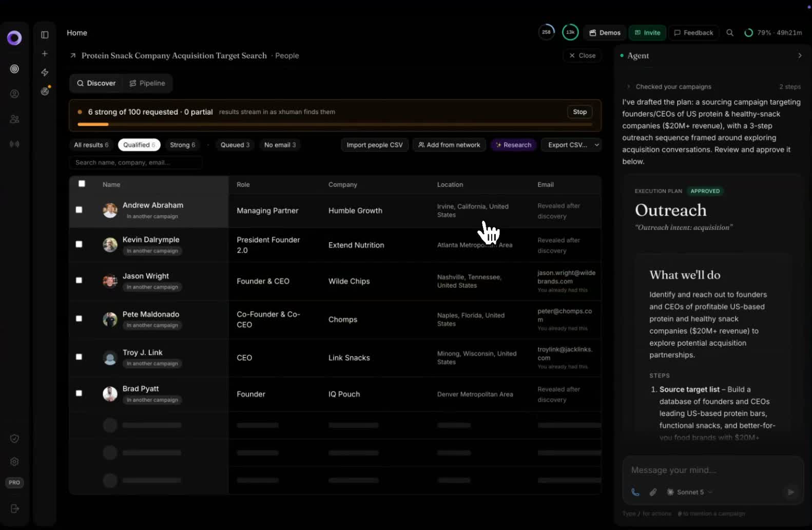The height and width of the screenshot is (530, 812).
Task: Filter by Strong results
Action: 183,145
